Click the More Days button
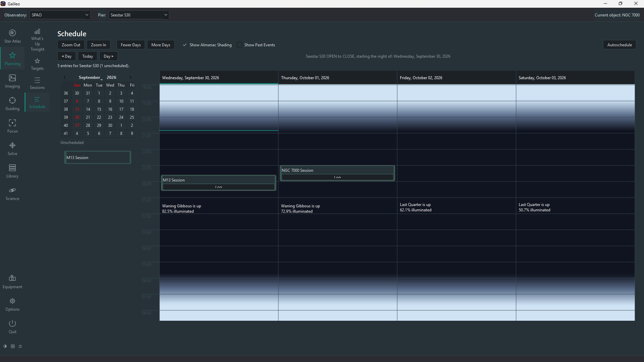The height and width of the screenshot is (362, 644). coord(160,45)
